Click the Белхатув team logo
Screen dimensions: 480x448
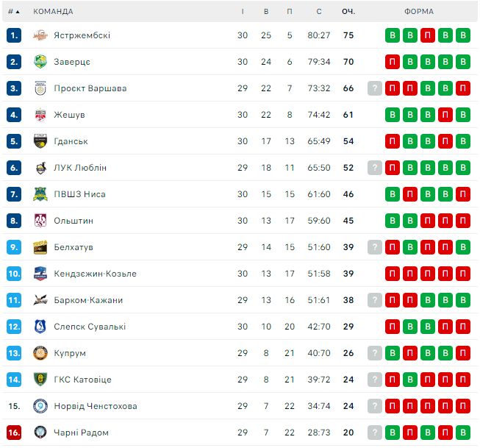pos(40,247)
